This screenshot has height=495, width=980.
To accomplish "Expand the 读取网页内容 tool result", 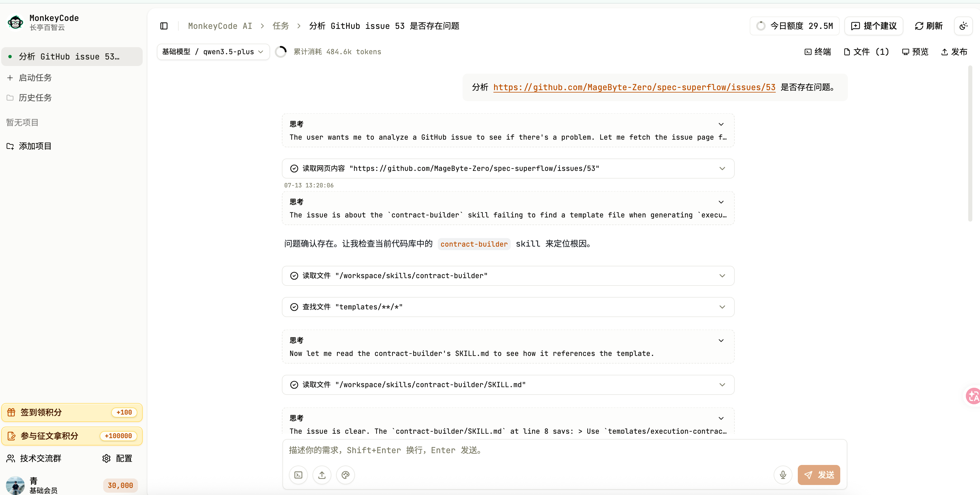I will pos(508,169).
